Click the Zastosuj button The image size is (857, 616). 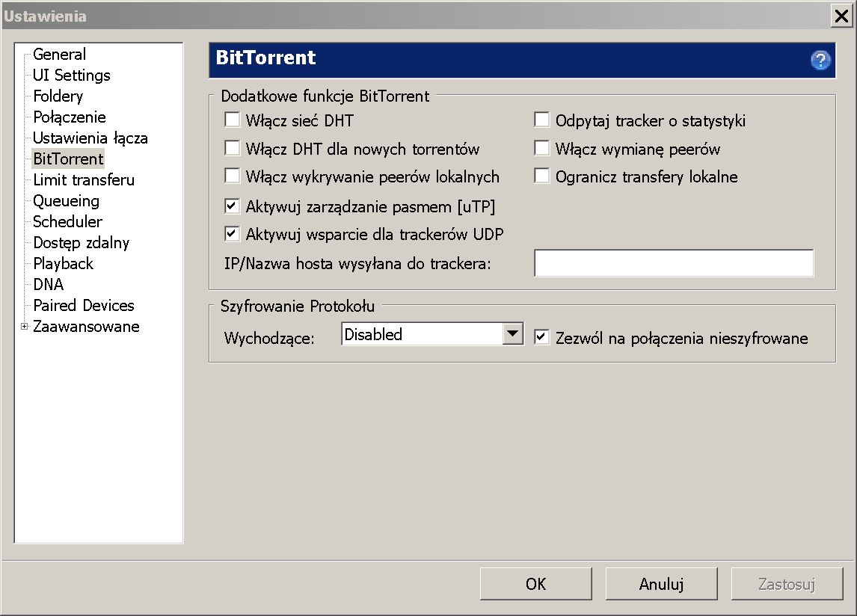click(x=787, y=584)
